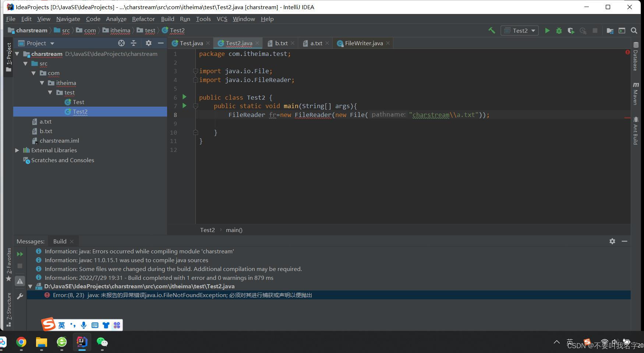
Task: Open the Build menu
Action: click(x=167, y=19)
